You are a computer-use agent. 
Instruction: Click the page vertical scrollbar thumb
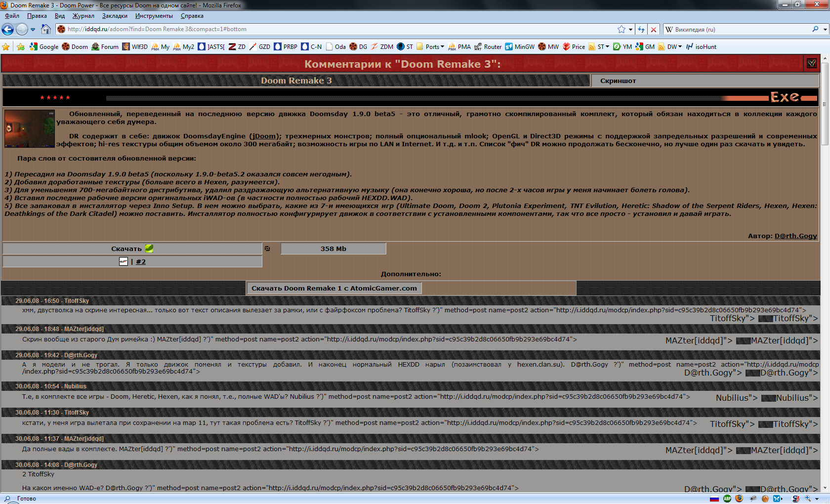pos(825,104)
